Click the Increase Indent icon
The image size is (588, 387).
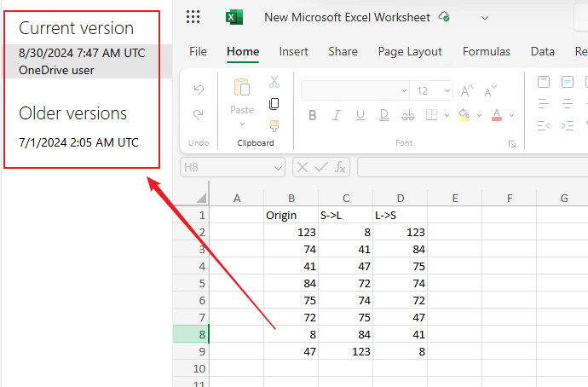tap(568, 125)
